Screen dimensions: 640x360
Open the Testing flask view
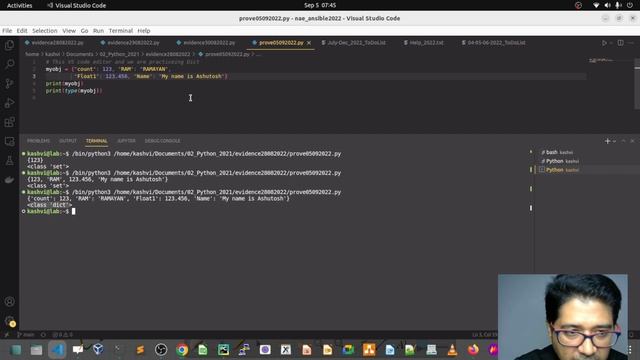pyautogui.click(x=9, y=160)
